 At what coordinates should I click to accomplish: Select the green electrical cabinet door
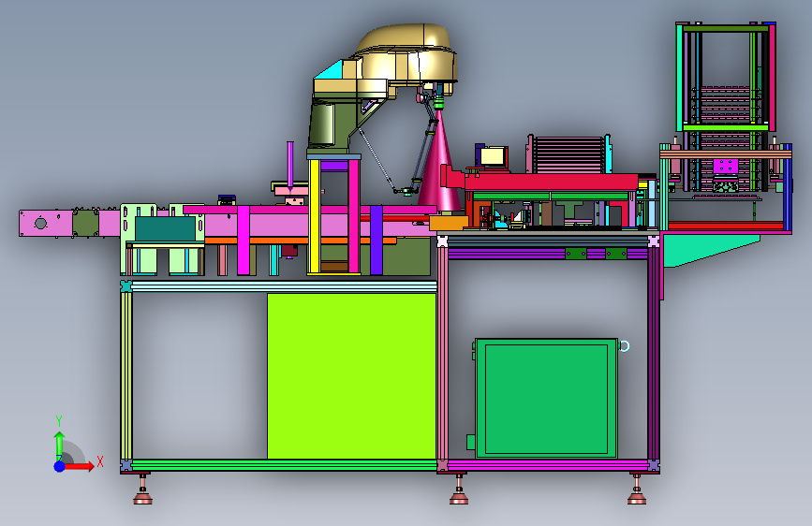coord(546,398)
